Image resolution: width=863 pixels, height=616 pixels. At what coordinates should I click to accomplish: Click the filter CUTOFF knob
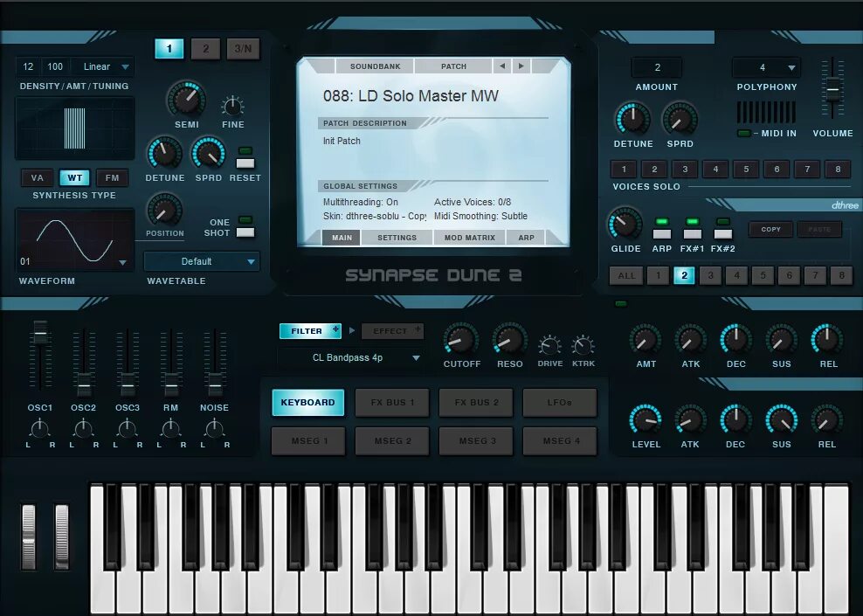[x=460, y=339]
